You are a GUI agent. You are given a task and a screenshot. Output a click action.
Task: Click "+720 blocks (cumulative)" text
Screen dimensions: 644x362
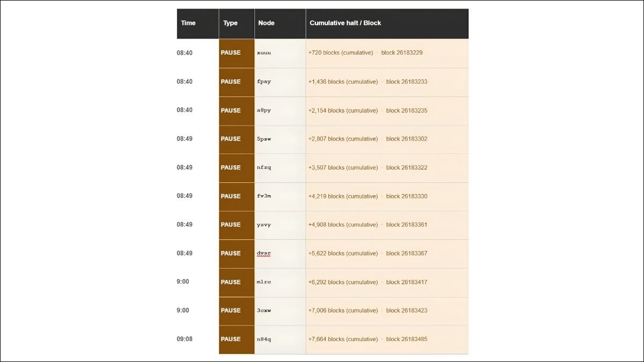point(341,53)
